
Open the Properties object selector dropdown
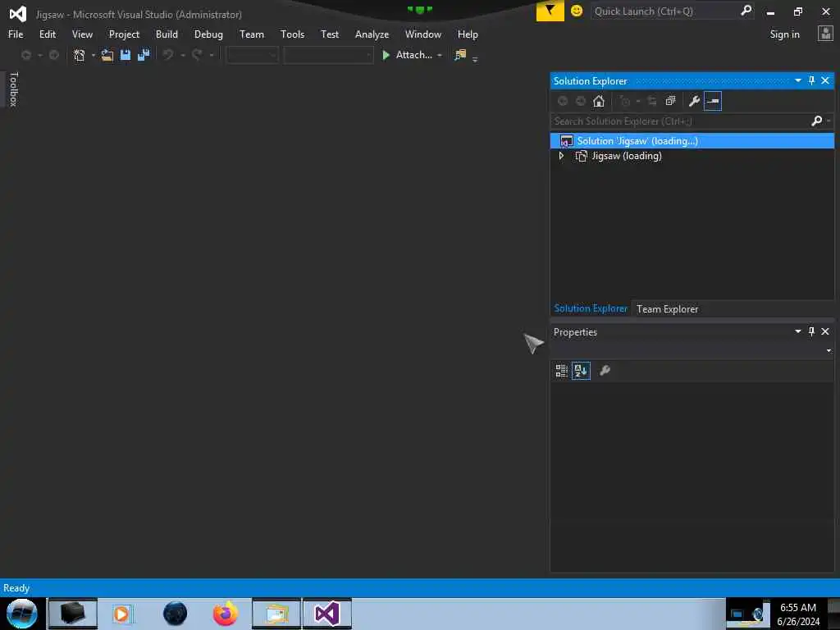829,350
